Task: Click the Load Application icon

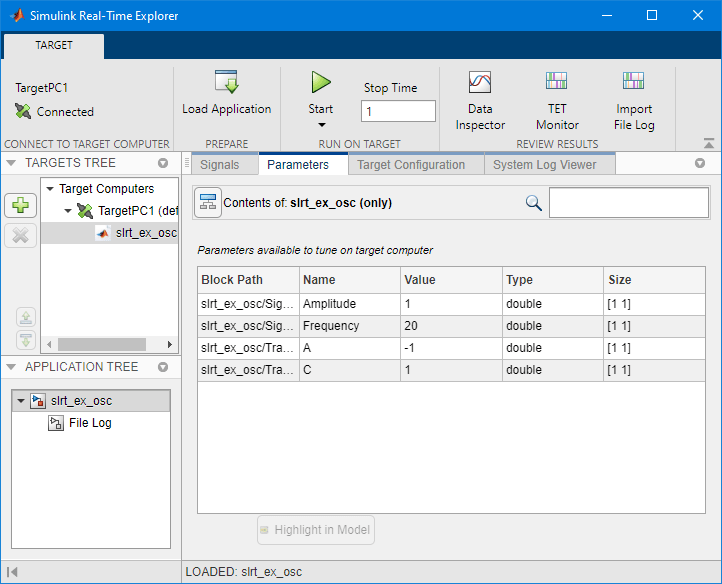Action: (x=226, y=82)
